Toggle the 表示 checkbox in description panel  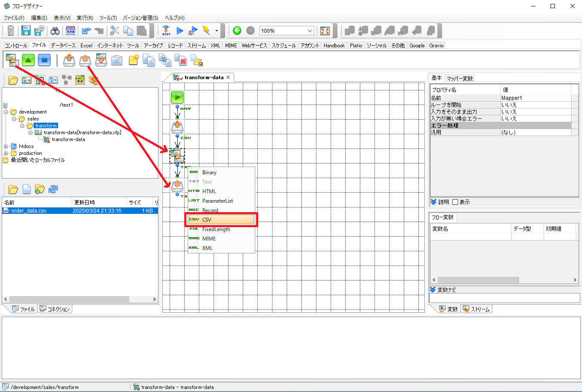(x=455, y=202)
